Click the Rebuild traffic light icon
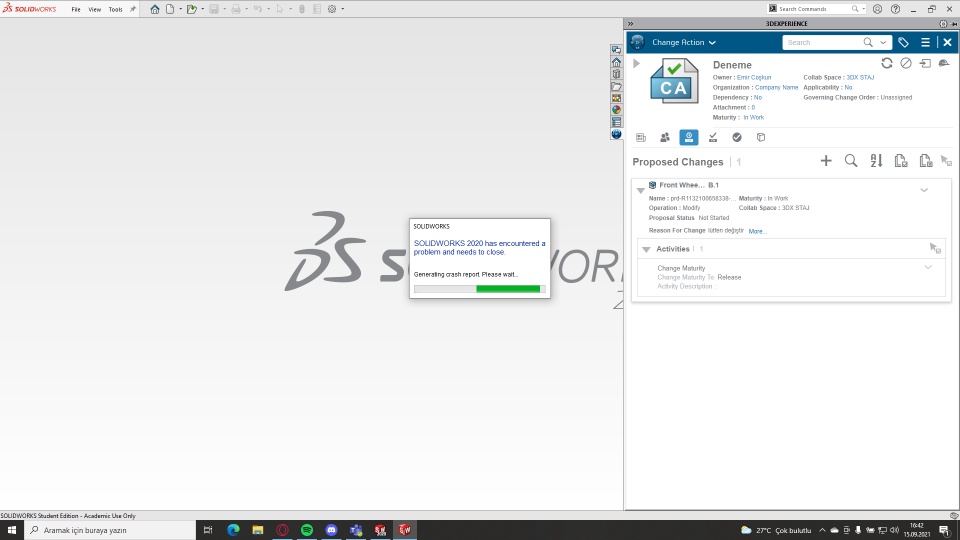 302,9
